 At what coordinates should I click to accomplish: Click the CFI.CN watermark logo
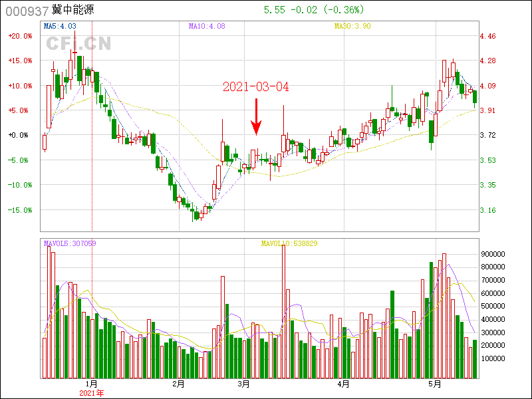(x=78, y=43)
